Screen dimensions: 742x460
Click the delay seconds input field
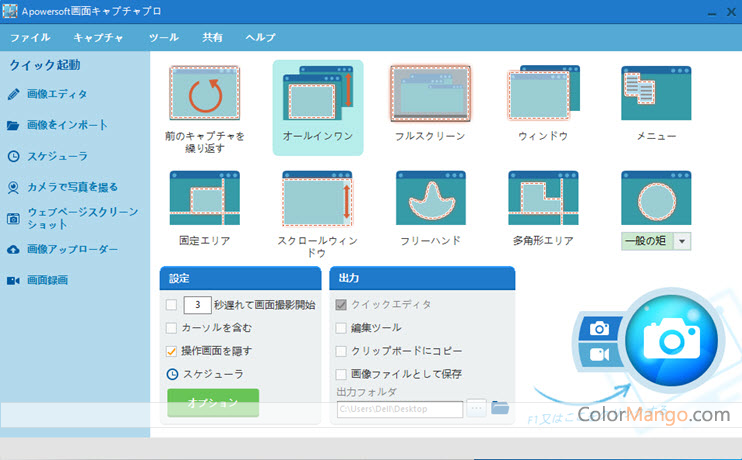click(197, 305)
